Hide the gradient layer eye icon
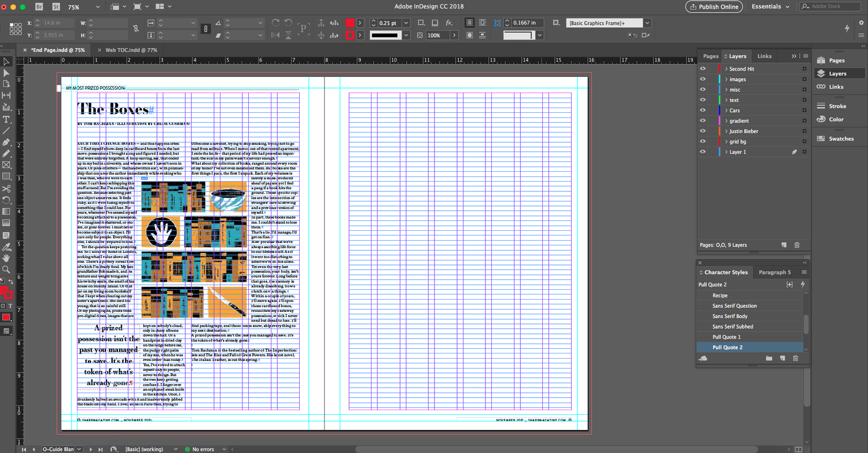Screen dimensions: 868x453 point(703,121)
